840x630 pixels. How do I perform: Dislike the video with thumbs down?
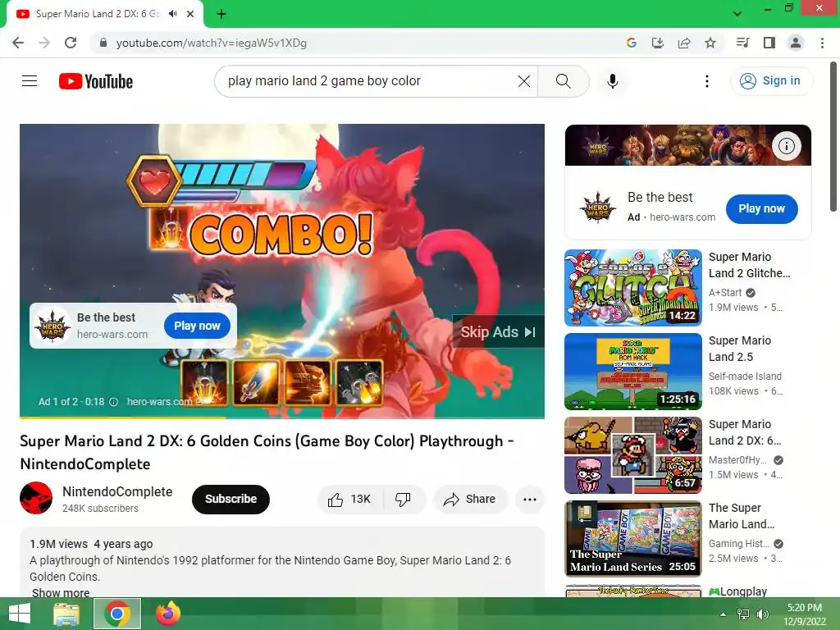(x=404, y=500)
